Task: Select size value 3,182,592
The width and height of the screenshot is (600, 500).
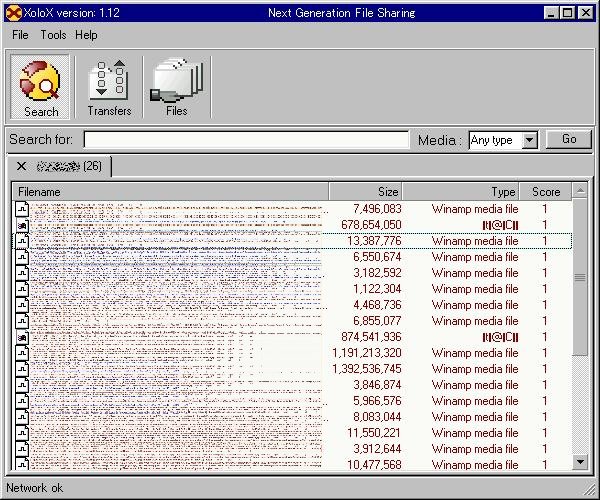Action: (377, 273)
